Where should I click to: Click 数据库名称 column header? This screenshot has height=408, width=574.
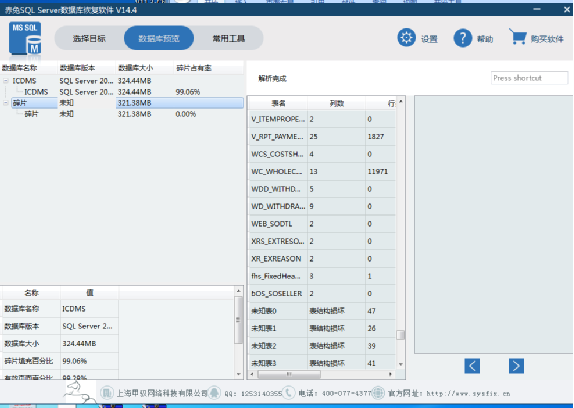29,68
